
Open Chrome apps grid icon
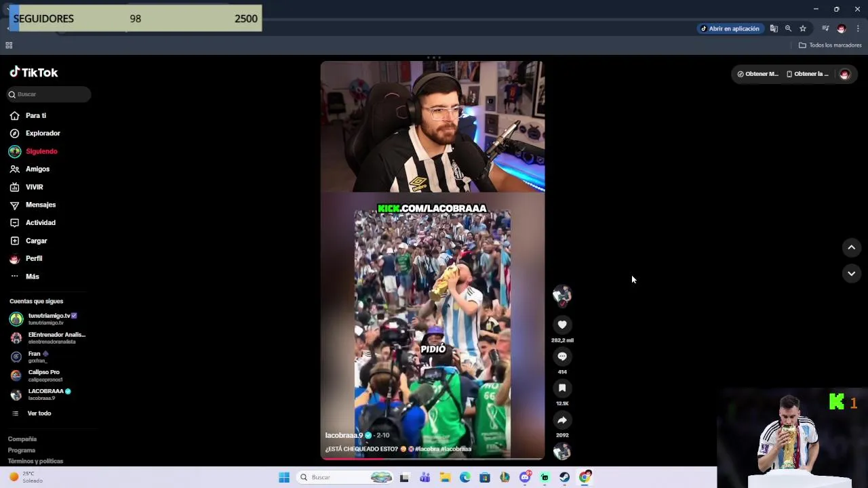point(9,45)
